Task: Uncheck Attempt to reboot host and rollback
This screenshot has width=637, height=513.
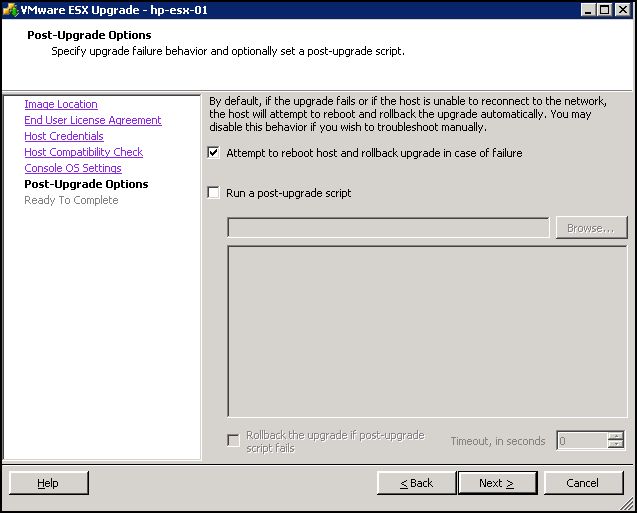Action: point(213,153)
